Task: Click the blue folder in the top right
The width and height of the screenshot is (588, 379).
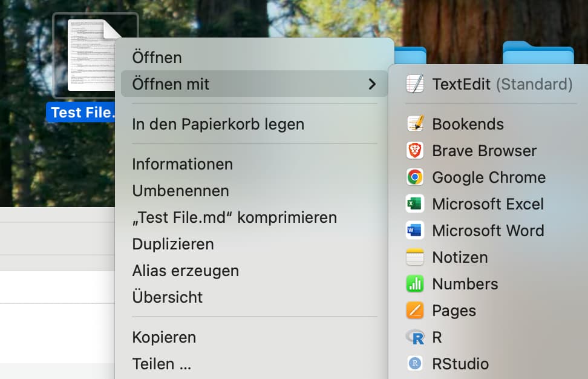Action: (x=537, y=54)
